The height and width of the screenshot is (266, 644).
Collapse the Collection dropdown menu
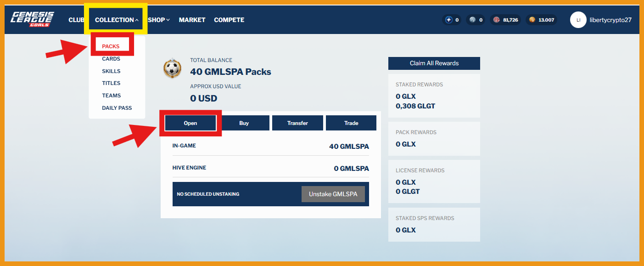click(x=117, y=20)
